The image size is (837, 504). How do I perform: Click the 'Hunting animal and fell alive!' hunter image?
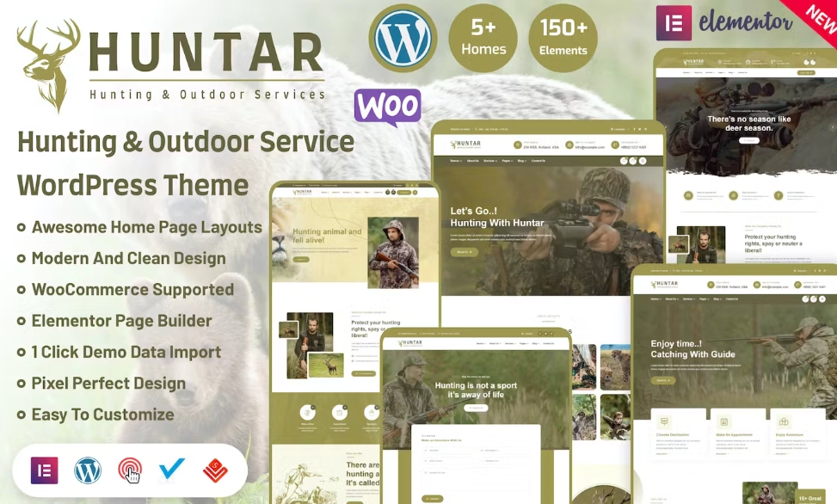click(x=393, y=252)
